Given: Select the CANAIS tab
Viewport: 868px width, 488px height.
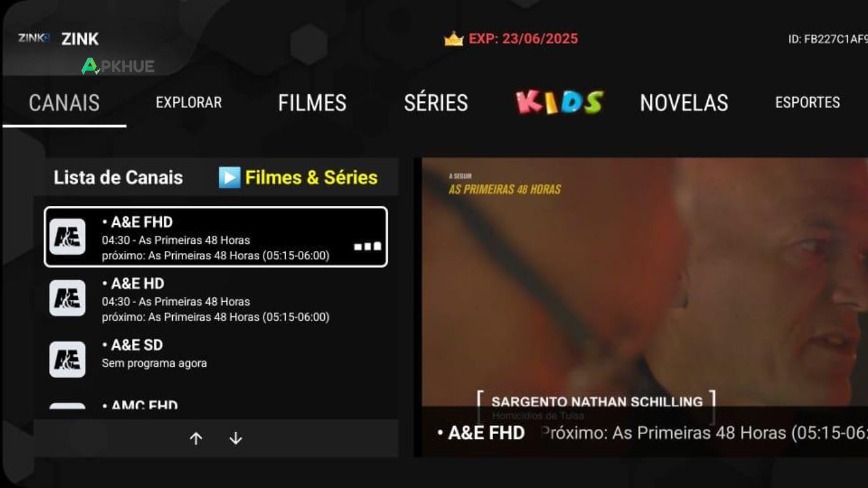Looking at the screenshot, I should pyautogui.click(x=64, y=103).
